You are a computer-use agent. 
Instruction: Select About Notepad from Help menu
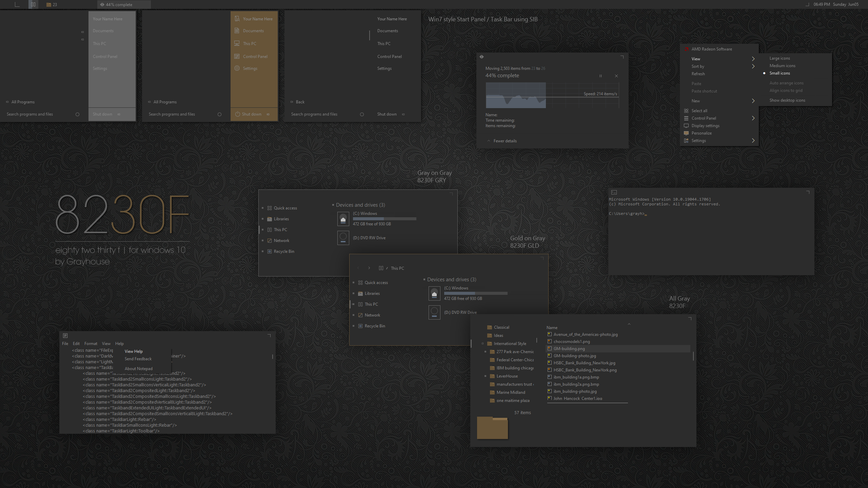pyautogui.click(x=138, y=369)
